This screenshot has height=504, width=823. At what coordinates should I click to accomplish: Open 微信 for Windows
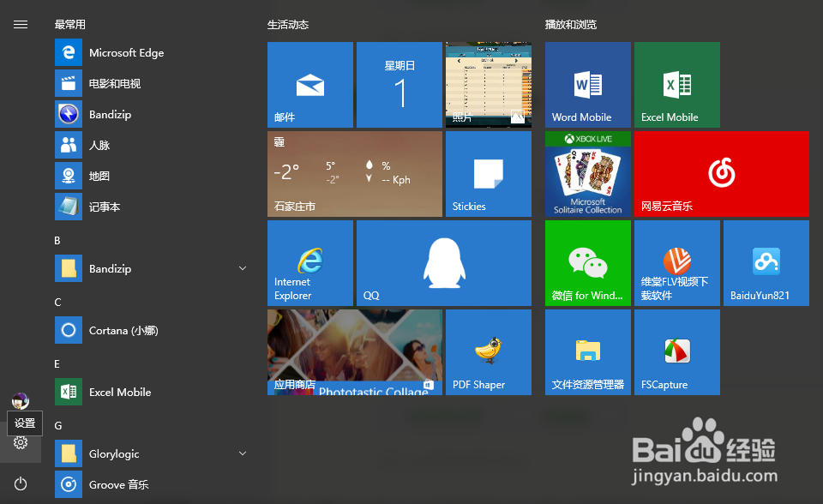pos(587,262)
